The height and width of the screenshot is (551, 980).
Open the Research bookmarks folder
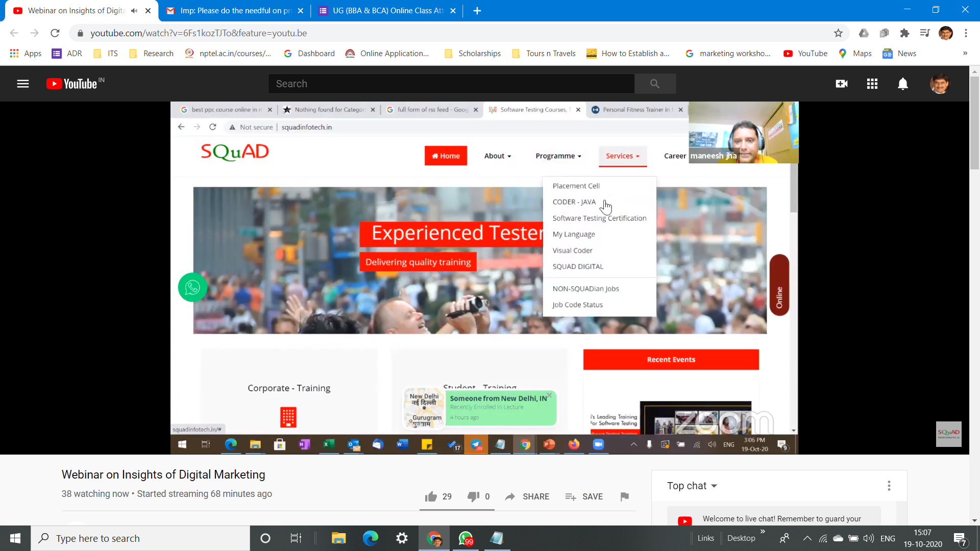(152, 54)
